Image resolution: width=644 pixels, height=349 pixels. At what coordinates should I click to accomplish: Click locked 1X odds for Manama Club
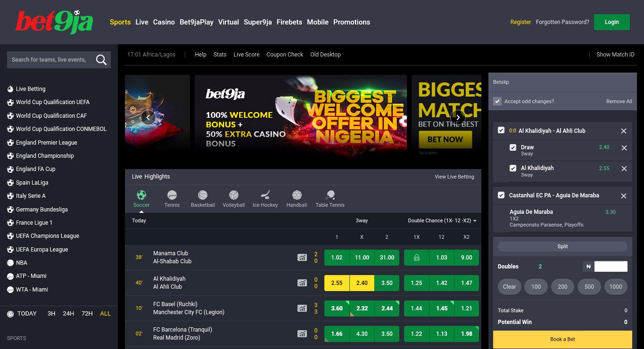point(416,258)
